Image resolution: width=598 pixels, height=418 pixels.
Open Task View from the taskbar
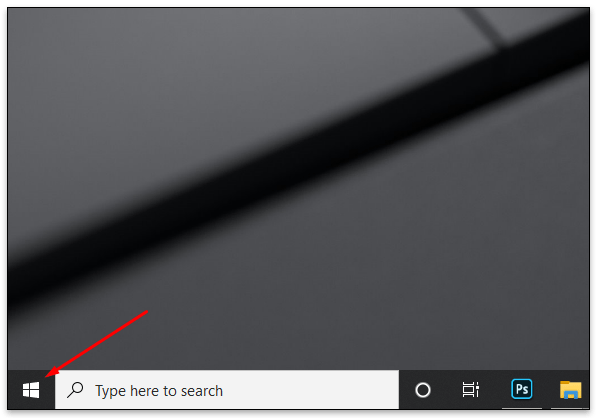point(471,389)
